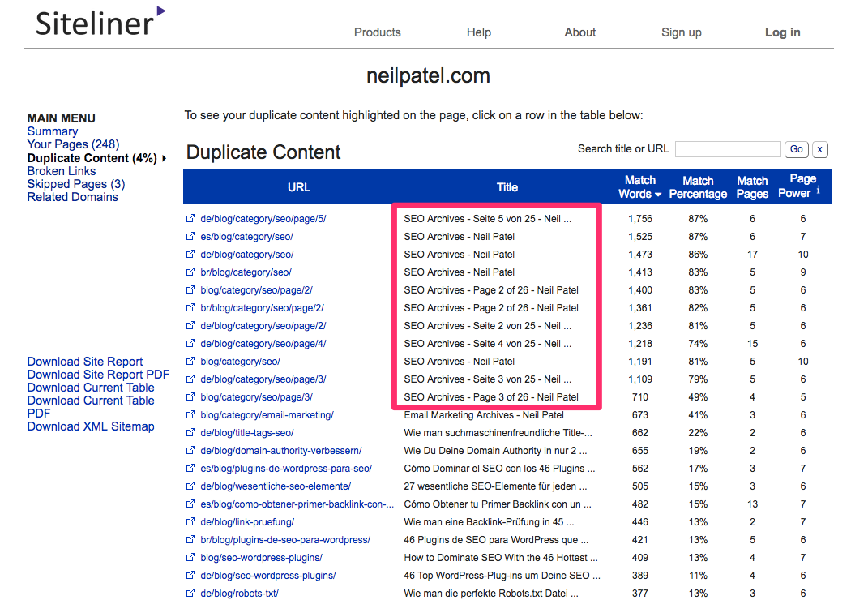Open external link icon for blog/category/seo/page/2/

[190, 289]
